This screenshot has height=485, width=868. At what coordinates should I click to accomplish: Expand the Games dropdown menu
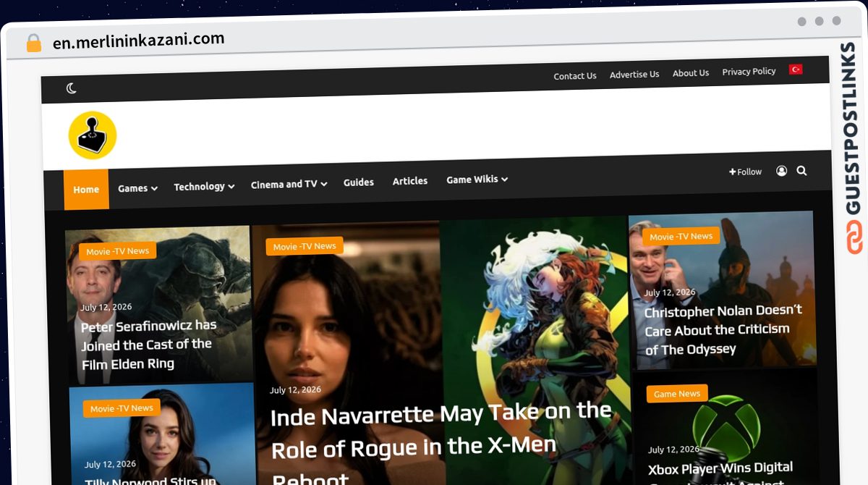click(137, 188)
